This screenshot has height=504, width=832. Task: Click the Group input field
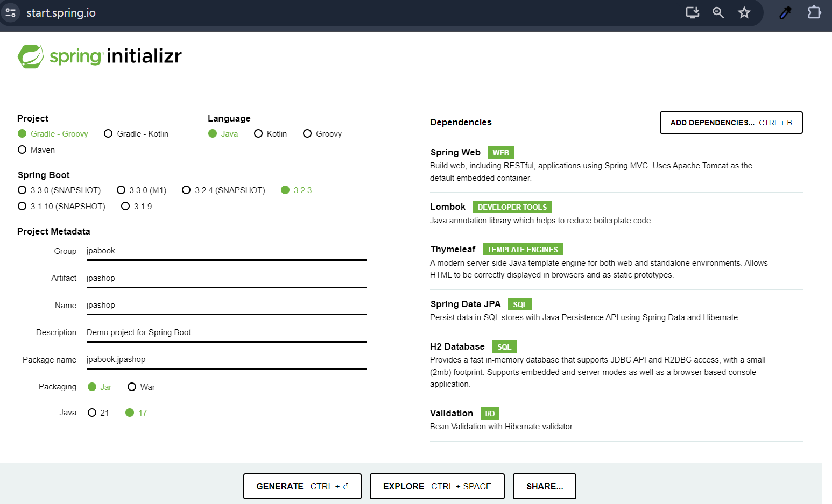pos(227,251)
